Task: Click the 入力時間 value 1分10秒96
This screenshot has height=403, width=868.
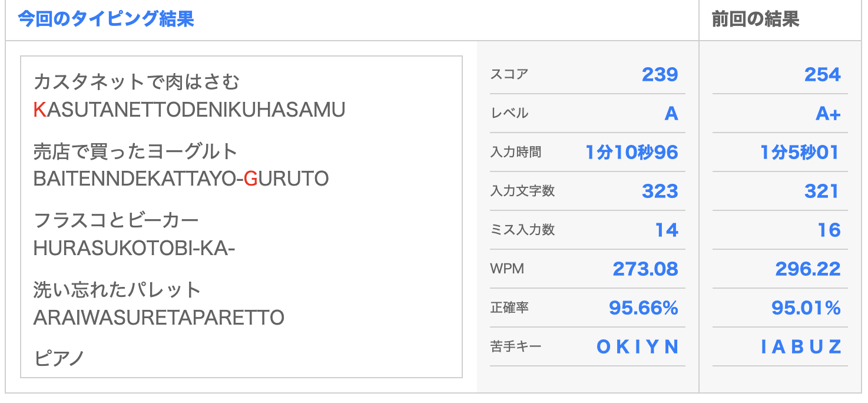Action: 632,152
